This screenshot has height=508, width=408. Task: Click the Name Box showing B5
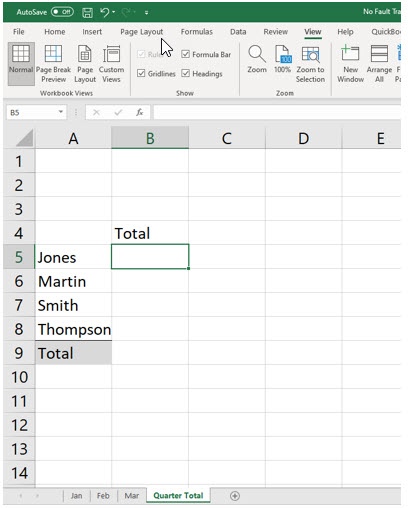tap(32, 112)
